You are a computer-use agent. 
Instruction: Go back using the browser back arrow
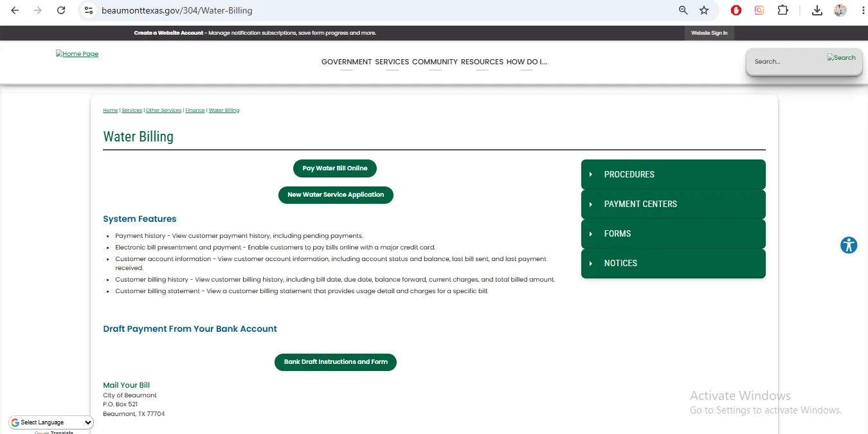15,10
